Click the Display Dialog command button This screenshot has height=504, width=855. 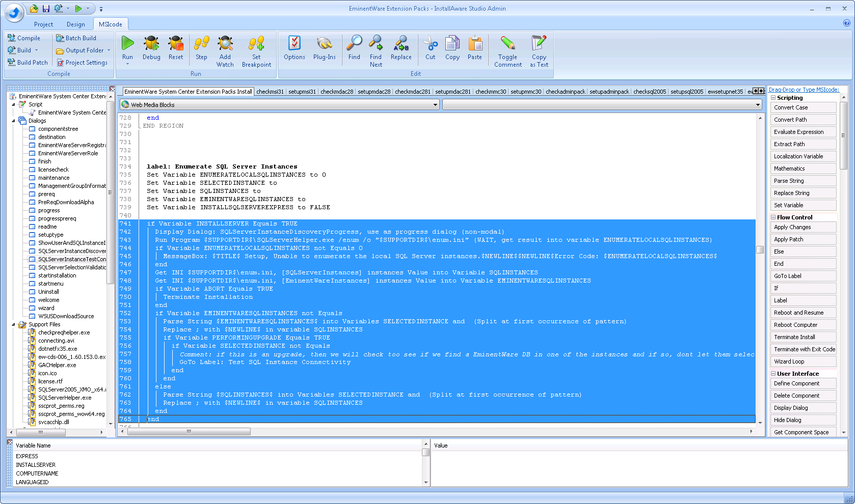804,408
